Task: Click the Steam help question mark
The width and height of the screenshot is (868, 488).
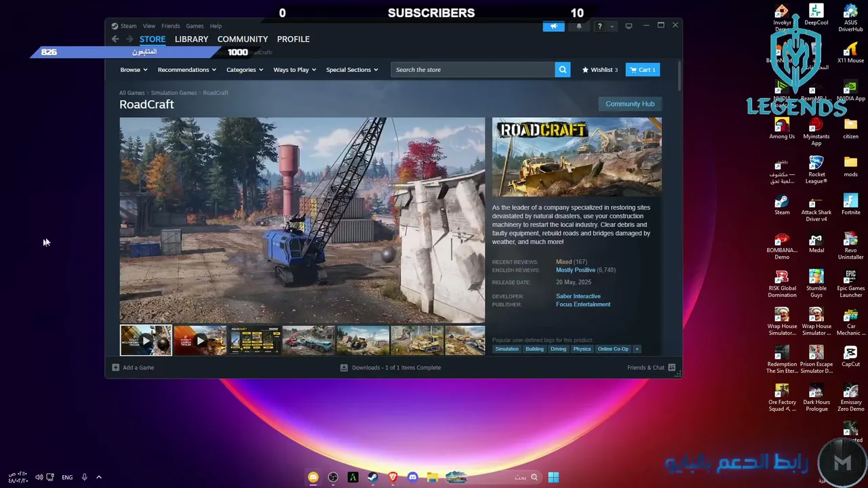Action: [599, 26]
